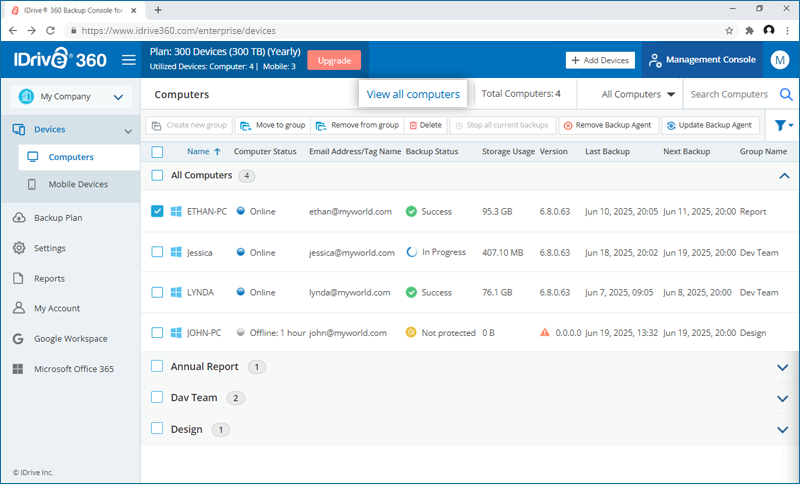This screenshot has width=800, height=484.
Task: Open the filter funnel icon
Action: tap(784, 125)
